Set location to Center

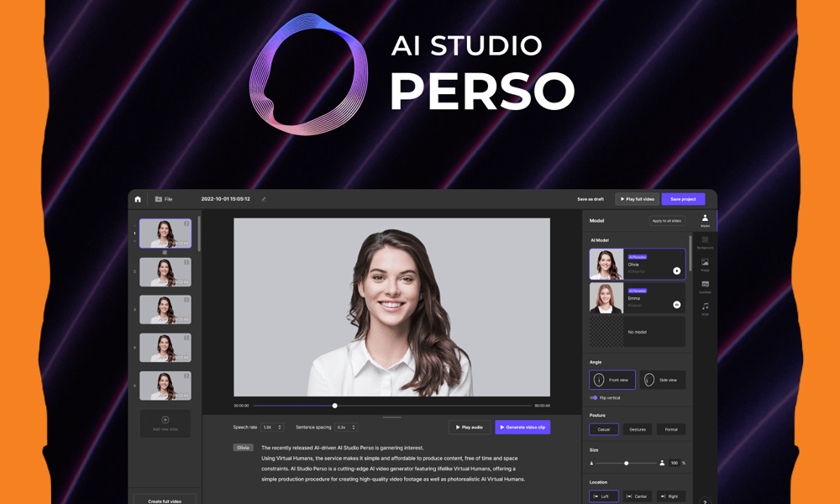(x=638, y=496)
